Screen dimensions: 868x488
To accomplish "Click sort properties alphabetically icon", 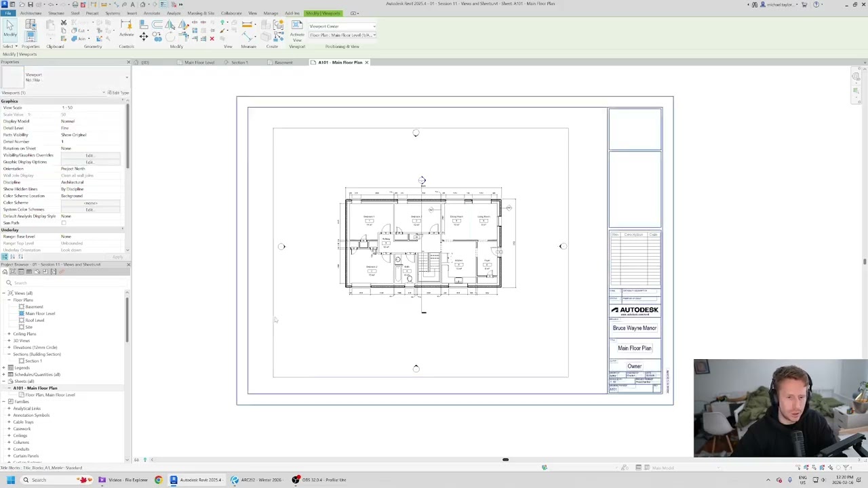I will 12,257.
